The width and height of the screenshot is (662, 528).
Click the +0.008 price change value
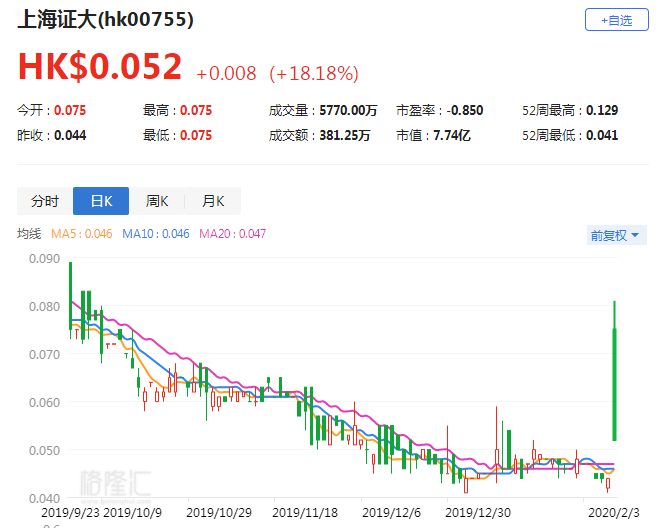[226, 73]
